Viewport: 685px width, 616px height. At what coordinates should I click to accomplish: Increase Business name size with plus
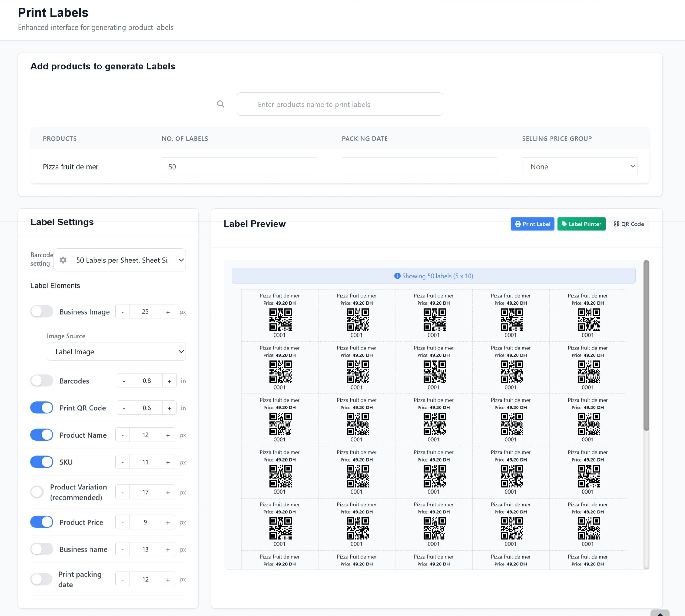(168, 549)
